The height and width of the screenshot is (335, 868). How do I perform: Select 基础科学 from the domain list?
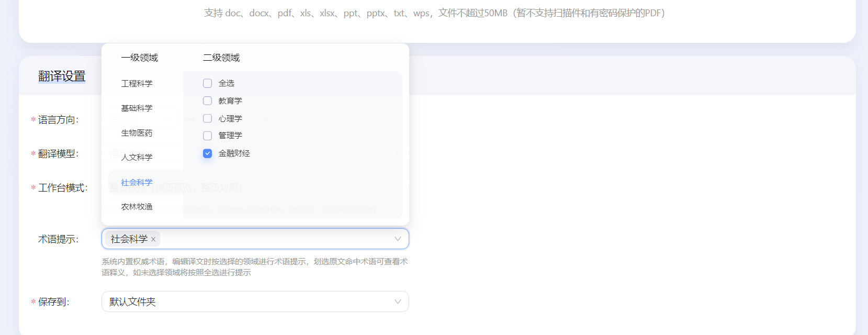pos(137,108)
